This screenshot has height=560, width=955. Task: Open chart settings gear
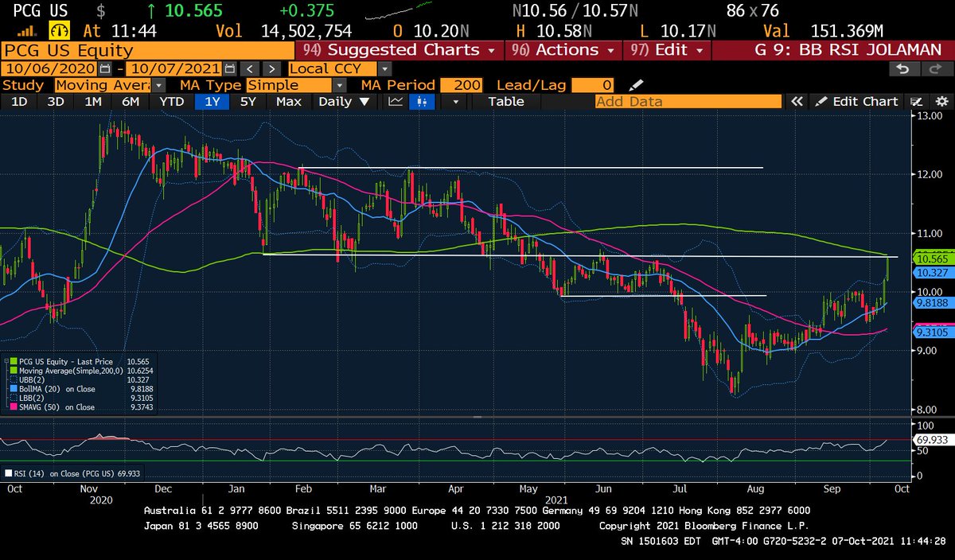click(941, 101)
